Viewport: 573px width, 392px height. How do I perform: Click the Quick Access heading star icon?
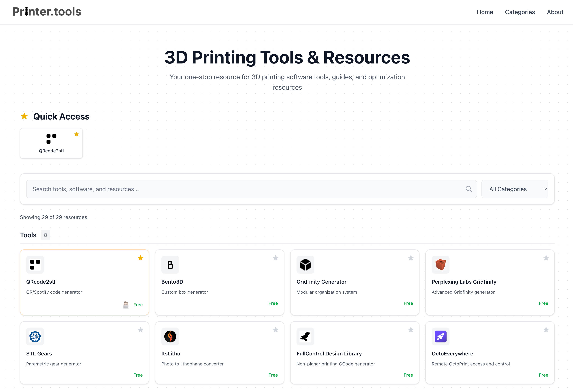(24, 116)
